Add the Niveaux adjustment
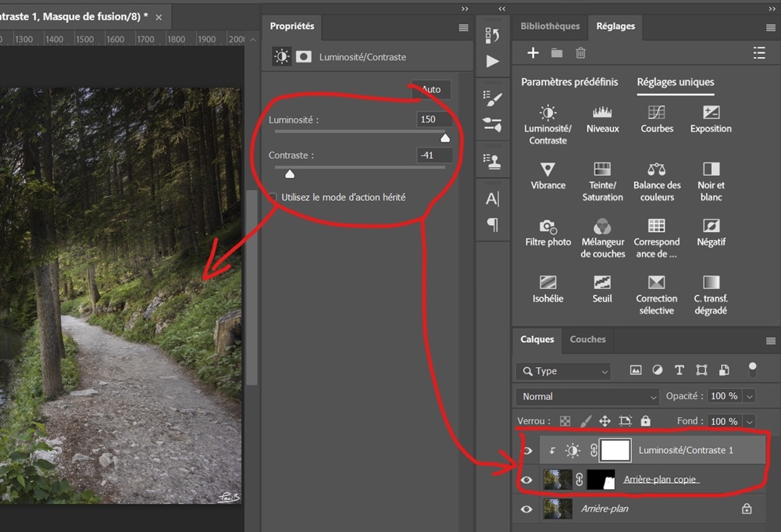The image size is (781, 532). pyautogui.click(x=602, y=120)
